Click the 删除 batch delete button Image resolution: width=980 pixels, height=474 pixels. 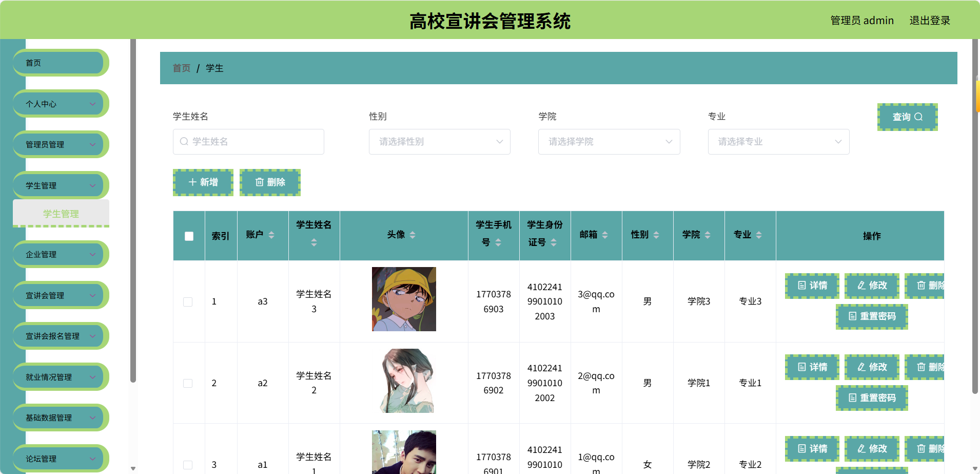(270, 182)
